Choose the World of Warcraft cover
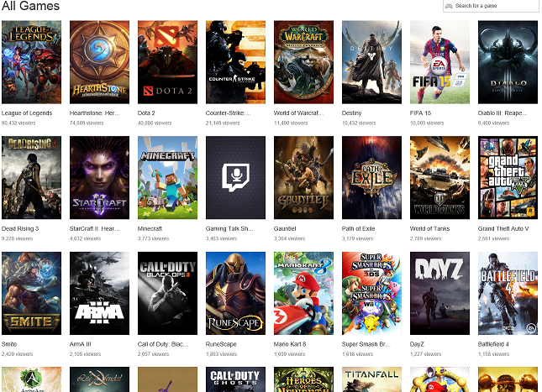Image resolution: width=542 pixels, height=392 pixels. [x=303, y=61]
